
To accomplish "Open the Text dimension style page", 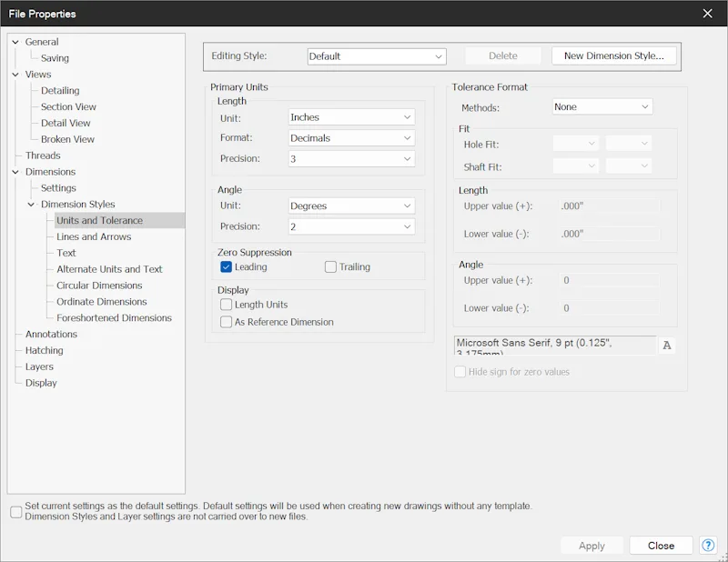I will 66,253.
